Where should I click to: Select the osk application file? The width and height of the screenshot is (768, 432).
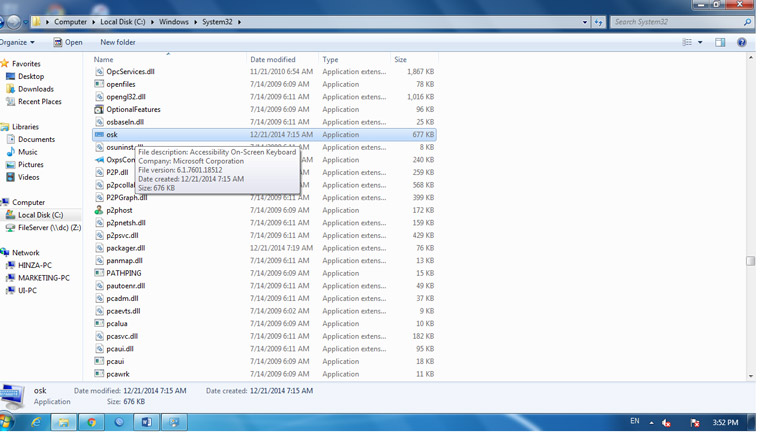(112, 135)
